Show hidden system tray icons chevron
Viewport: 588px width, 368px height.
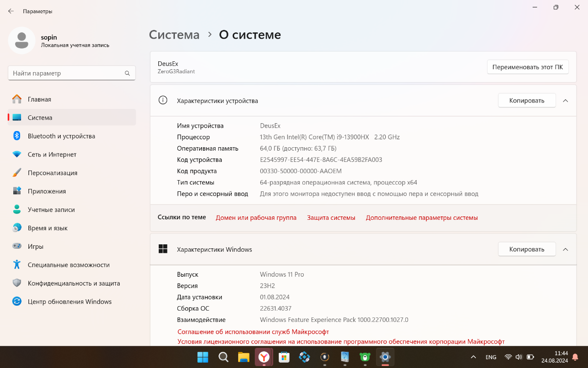(473, 357)
